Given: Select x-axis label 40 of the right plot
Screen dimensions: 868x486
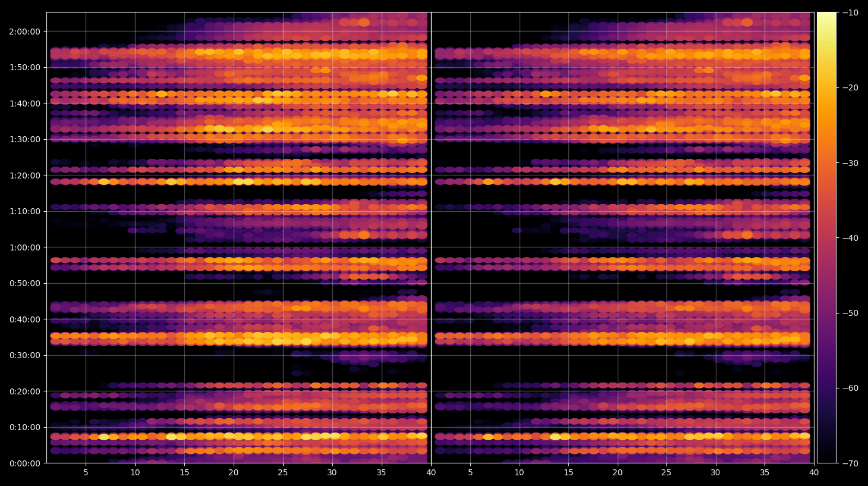Looking at the screenshot, I should [814, 473].
